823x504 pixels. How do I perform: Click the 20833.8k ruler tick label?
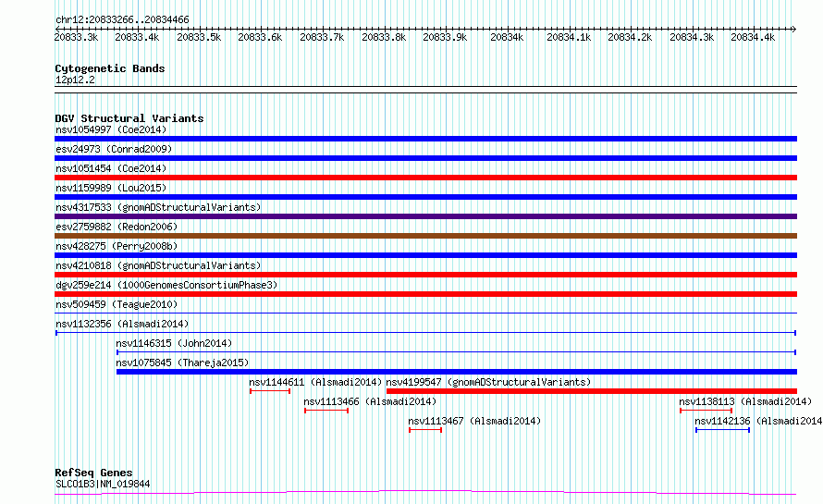[384, 37]
